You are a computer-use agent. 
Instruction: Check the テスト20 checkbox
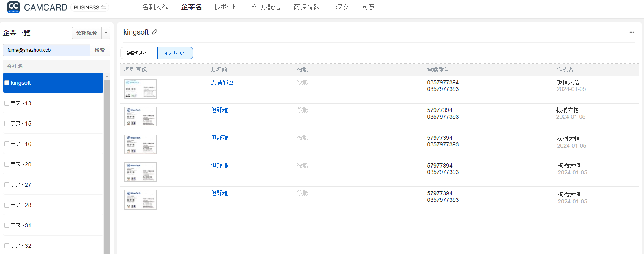coord(7,164)
